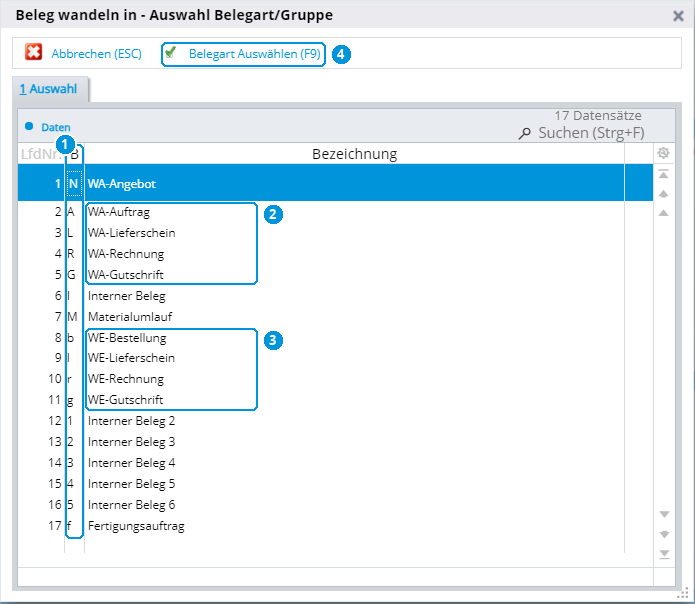Screen dimensions: 695x604
Task: Select the Interner Beleg 4 row
Action: click(336, 463)
